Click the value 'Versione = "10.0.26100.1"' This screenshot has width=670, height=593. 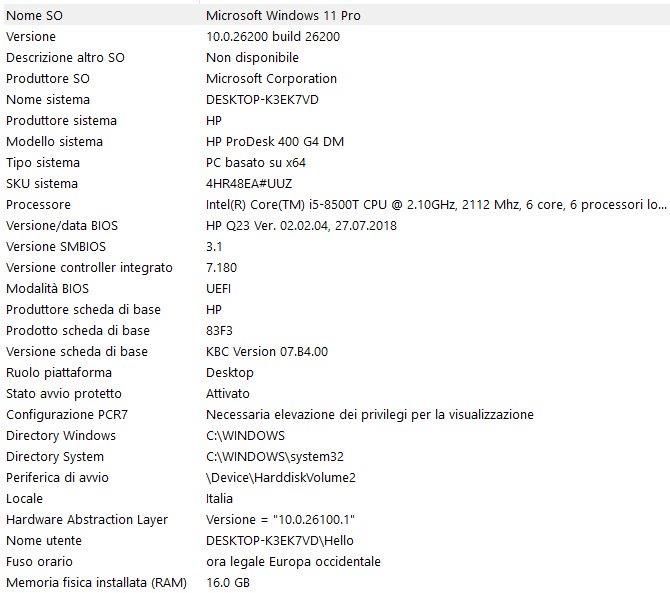280,519
